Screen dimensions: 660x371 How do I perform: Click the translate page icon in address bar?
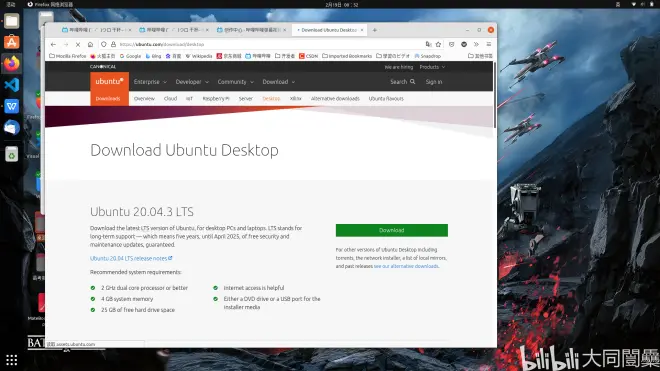(428, 44)
